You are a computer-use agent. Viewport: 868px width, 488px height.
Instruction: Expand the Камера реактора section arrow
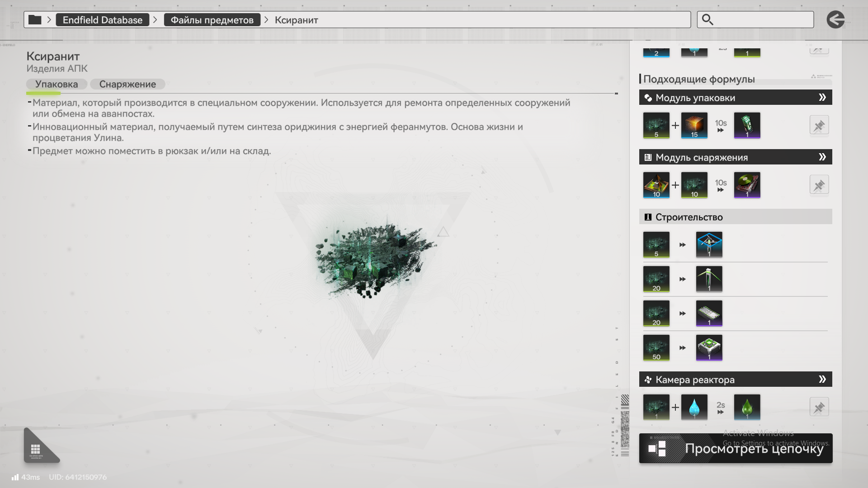click(x=822, y=380)
